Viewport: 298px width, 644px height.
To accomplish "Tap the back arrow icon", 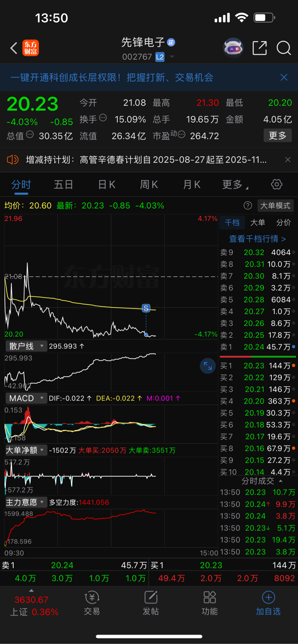I will pyautogui.click(x=14, y=48).
